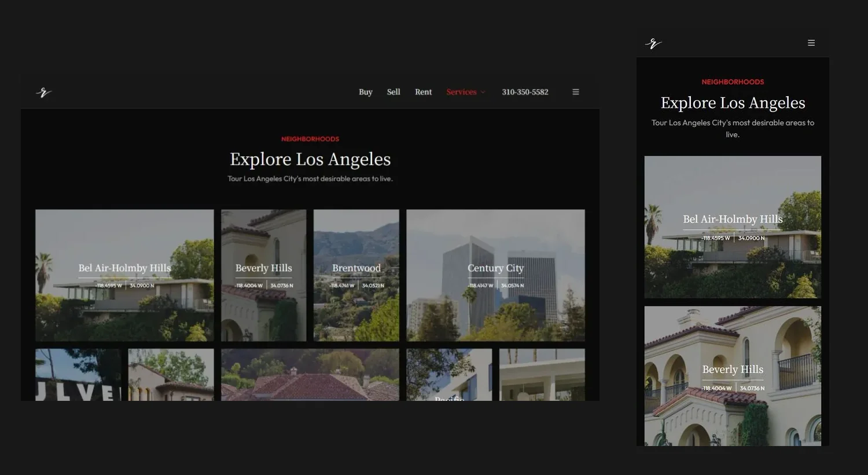Screen dimensions: 868x475
Task: Open the Century City neighborhood card
Action: [496, 275]
